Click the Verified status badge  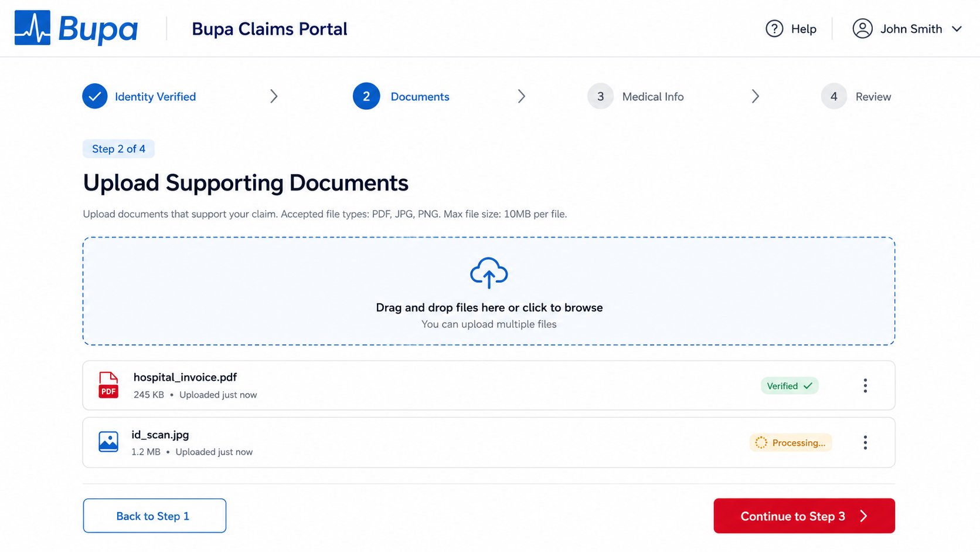coord(790,385)
